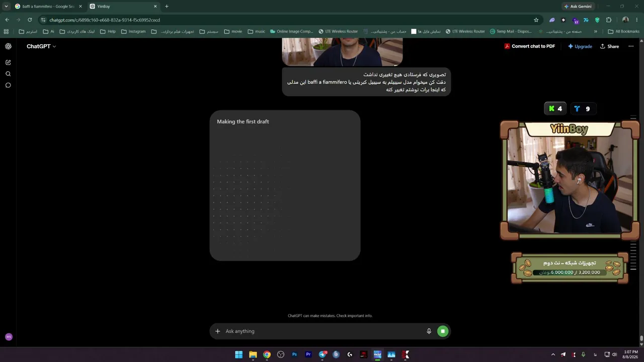644x362 pixels.
Task: Open the Extensions puzzle menu
Action: [x=609, y=20]
